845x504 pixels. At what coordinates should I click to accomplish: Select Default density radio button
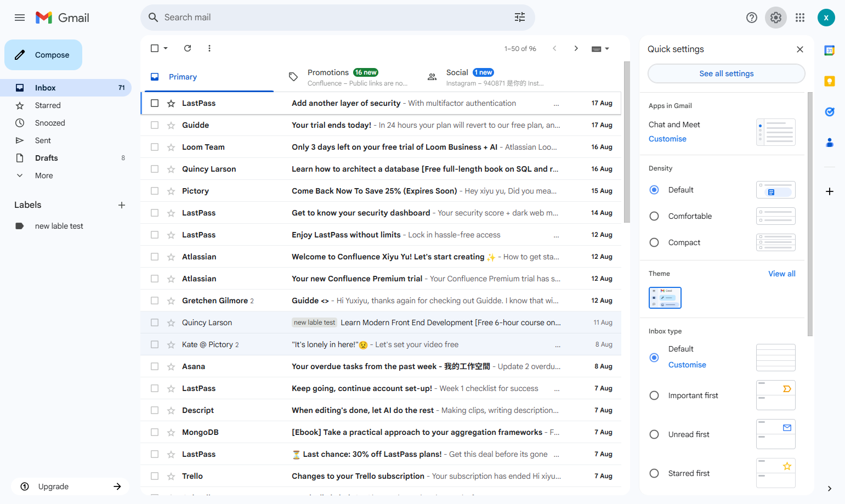coord(654,190)
